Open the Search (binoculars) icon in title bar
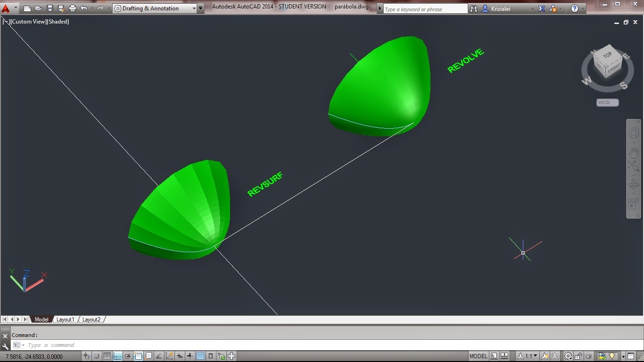 [x=473, y=8]
